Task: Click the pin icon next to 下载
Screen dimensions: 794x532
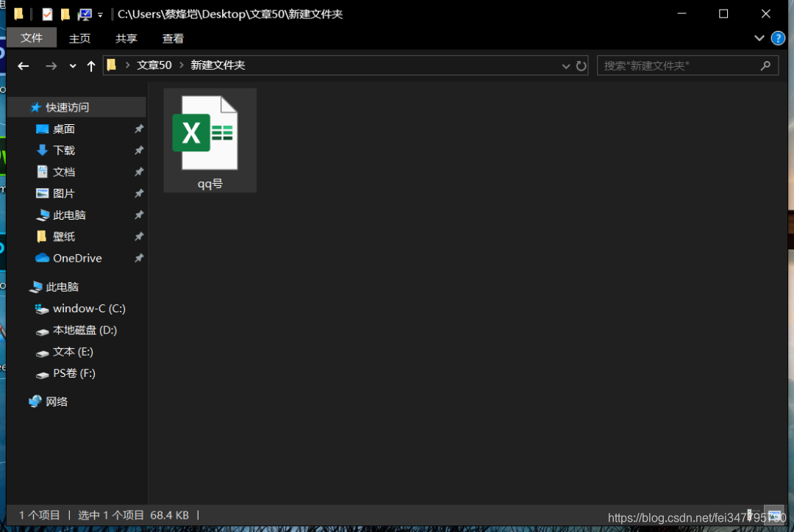Action: click(139, 151)
